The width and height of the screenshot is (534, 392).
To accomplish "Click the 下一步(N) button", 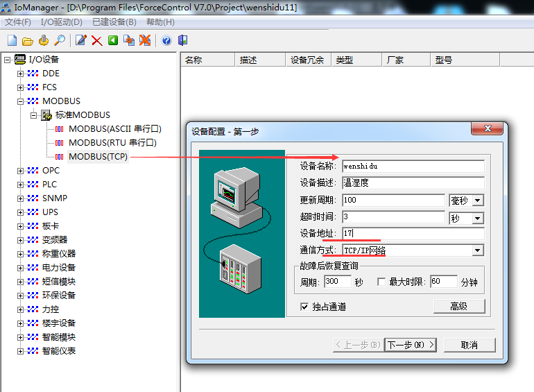I will 411,345.
